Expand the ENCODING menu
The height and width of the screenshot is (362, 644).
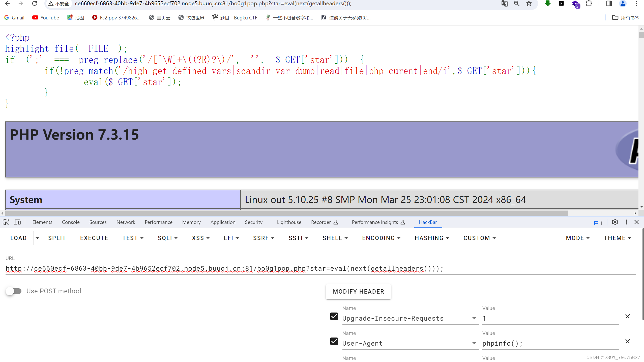[381, 238]
